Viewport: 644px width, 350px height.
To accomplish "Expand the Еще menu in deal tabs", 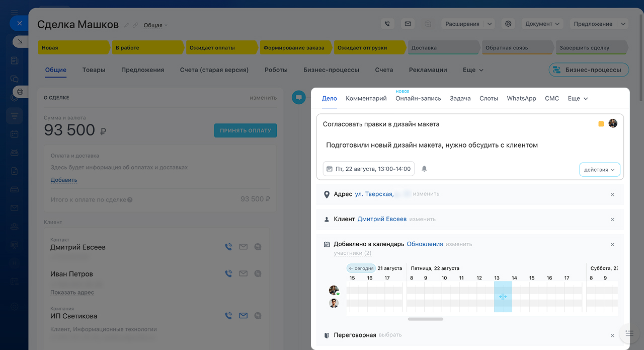I will point(473,70).
